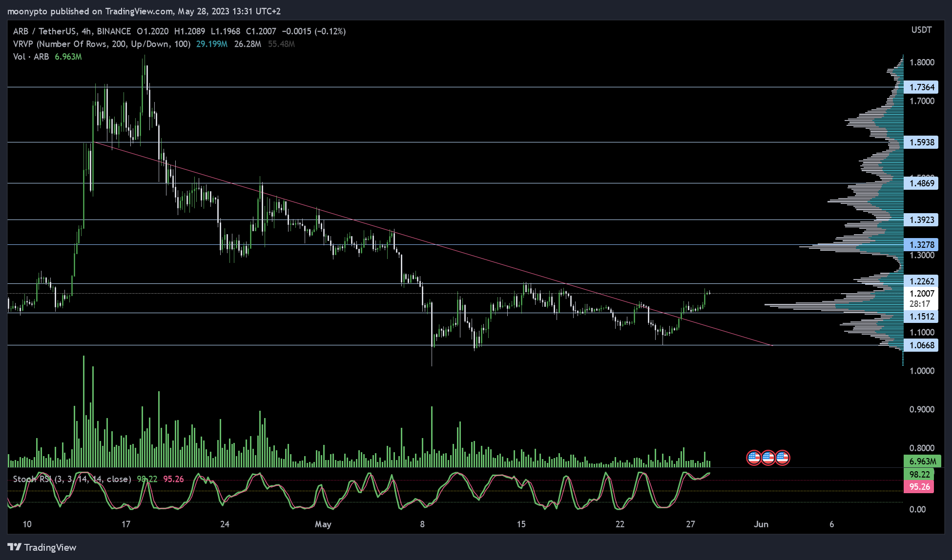Click the 1.5938 price level label
The width and height of the screenshot is (952, 560).
click(921, 142)
